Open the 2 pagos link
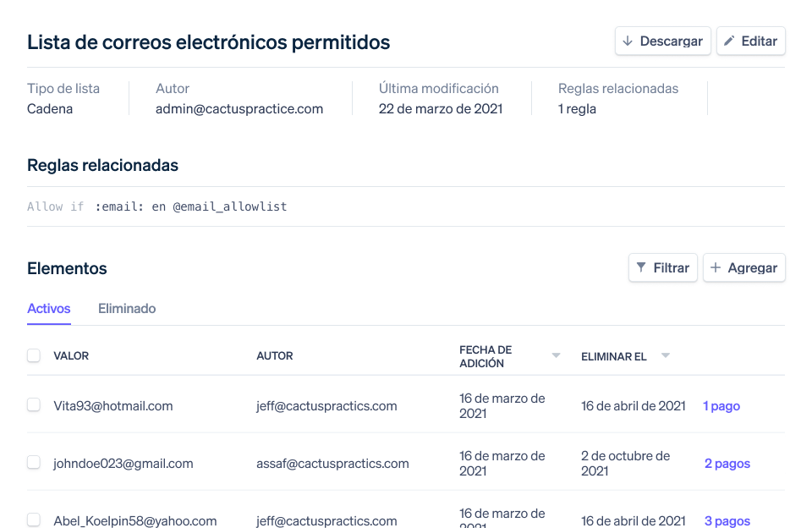Image resolution: width=812 pixels, height=528 pixels. pos(727,464)
